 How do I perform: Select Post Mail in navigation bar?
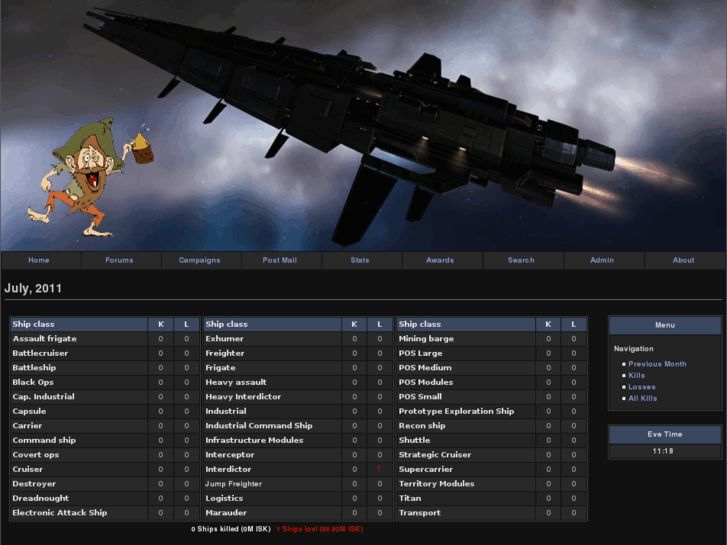[280, 260]
